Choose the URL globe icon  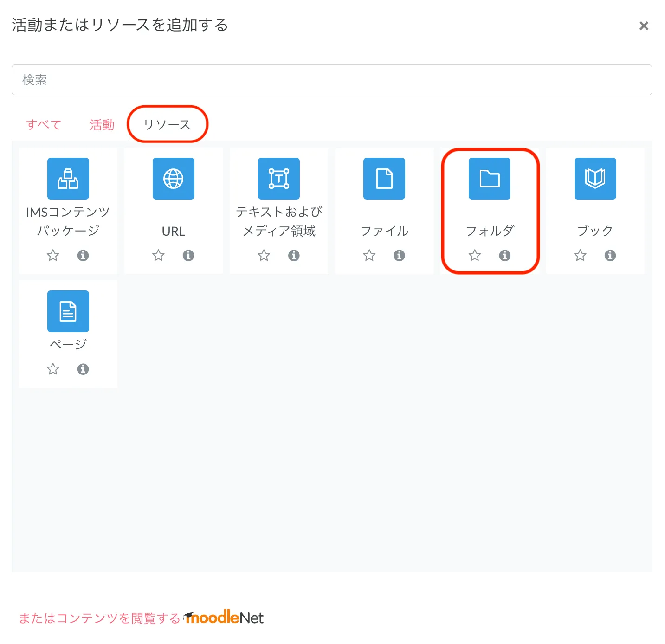[x=173, y=179]
